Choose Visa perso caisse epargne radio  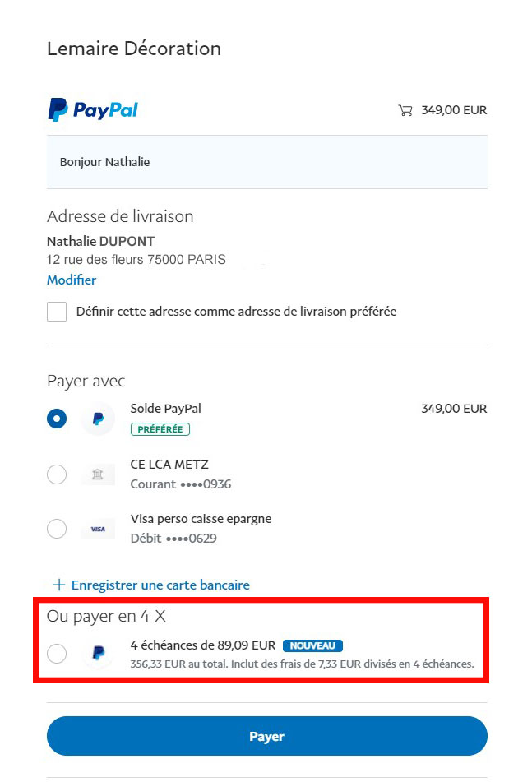[57, 529]
